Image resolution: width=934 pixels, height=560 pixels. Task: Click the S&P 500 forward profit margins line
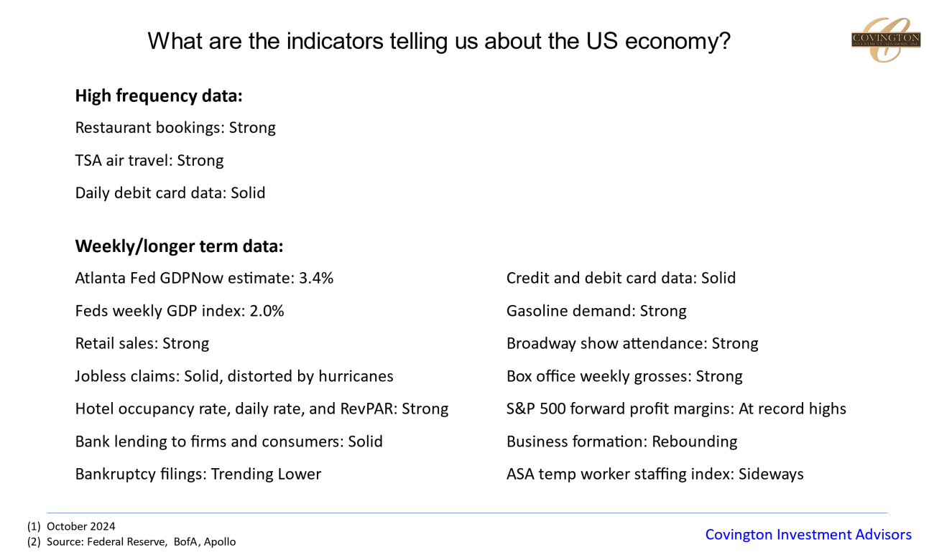pyautogui.click(x=676, y=409)
